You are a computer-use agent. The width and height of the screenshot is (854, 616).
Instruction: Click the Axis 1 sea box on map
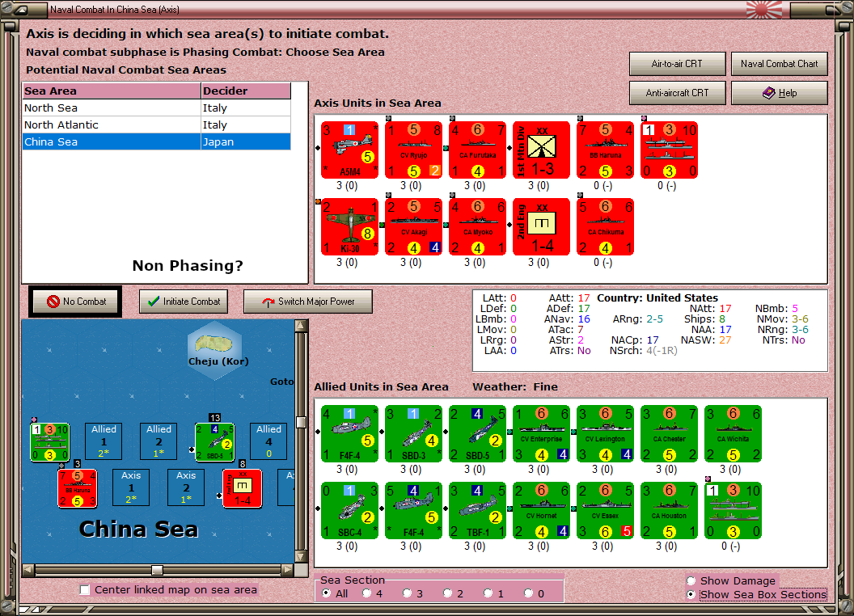131,487
